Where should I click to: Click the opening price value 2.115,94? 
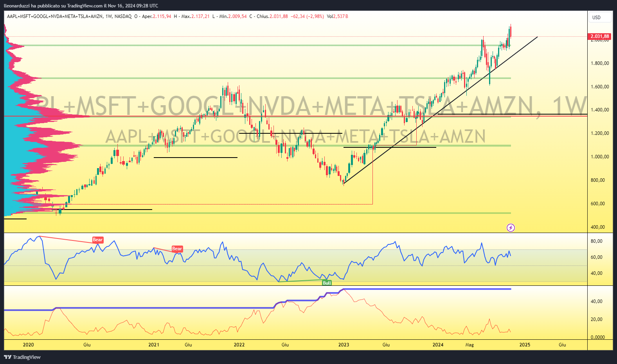(162, 16)
